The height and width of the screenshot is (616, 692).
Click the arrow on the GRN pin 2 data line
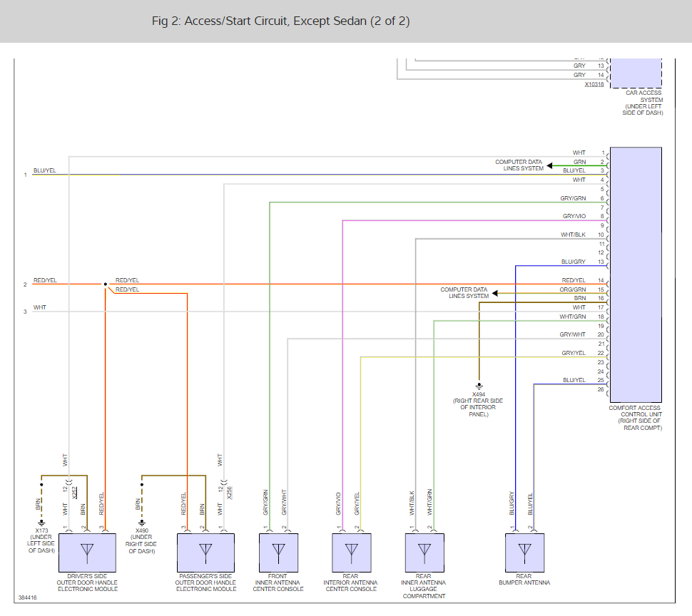[x=549, y=166]
